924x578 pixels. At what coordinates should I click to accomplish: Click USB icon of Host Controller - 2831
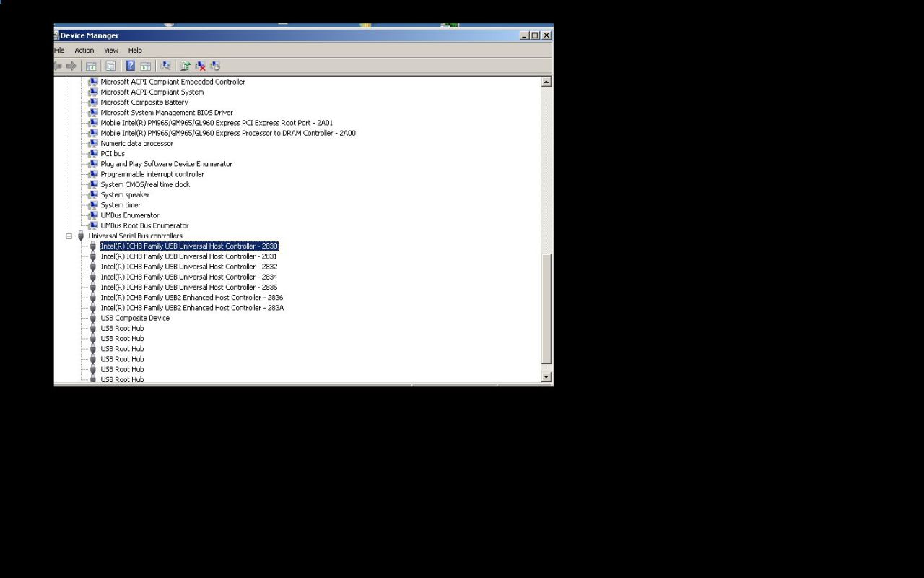click(92, 256)
